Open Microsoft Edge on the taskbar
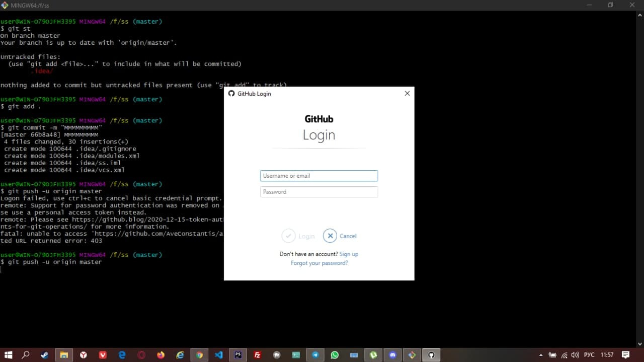 pyautogui.click(x=122, y=355)
